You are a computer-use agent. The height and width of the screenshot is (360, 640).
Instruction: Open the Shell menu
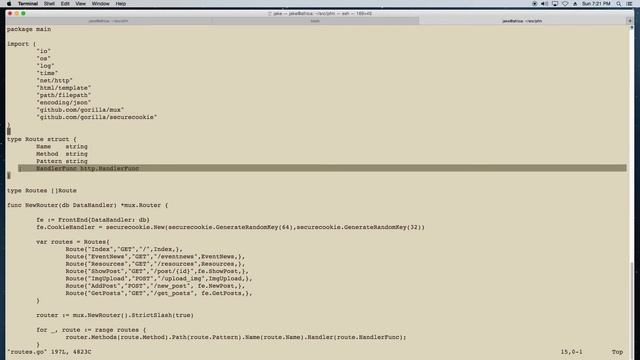(49, 4)
